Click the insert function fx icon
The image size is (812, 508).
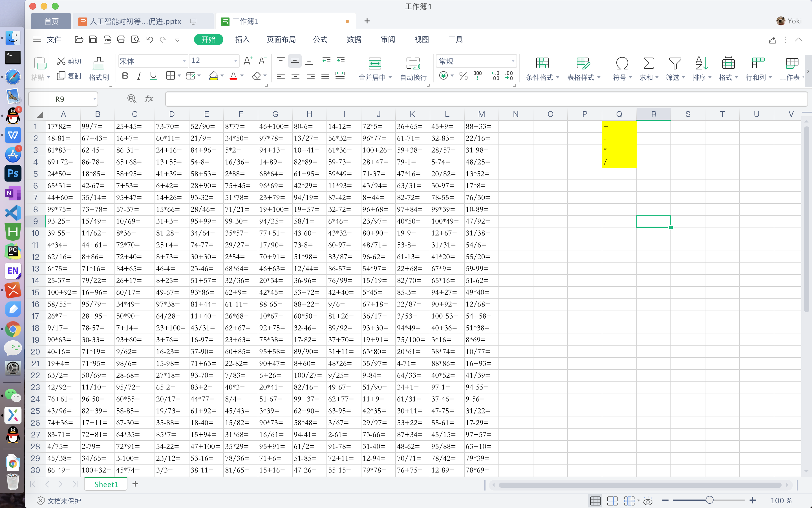149,99
